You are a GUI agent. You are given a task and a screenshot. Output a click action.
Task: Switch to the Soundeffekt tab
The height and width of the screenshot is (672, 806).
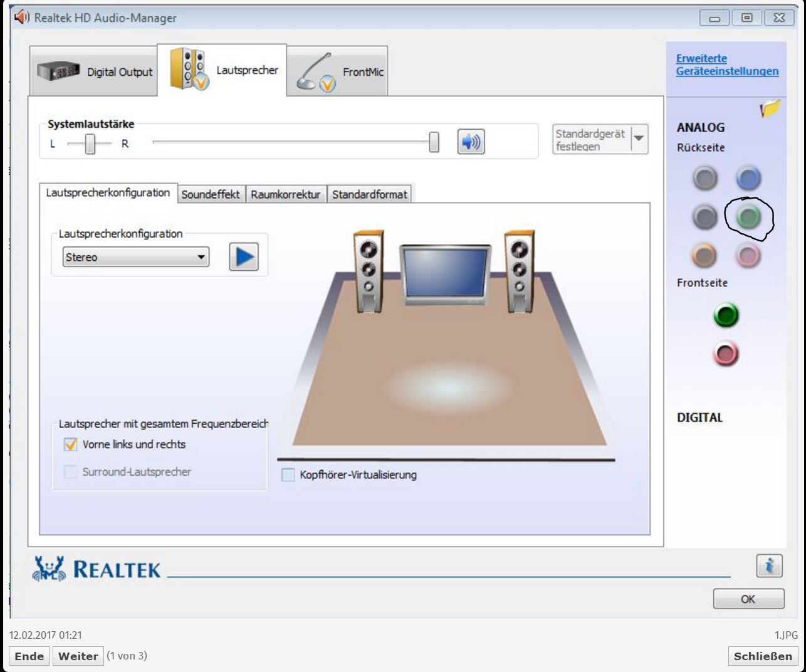(211, 194)
